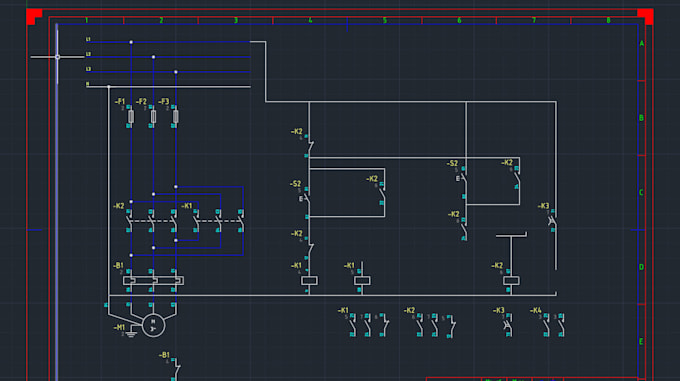The height and width of the screenshot is (381, 680).
Task: Select the leftmost -K1 coil rectangle
Action: [x=309, y=280]
